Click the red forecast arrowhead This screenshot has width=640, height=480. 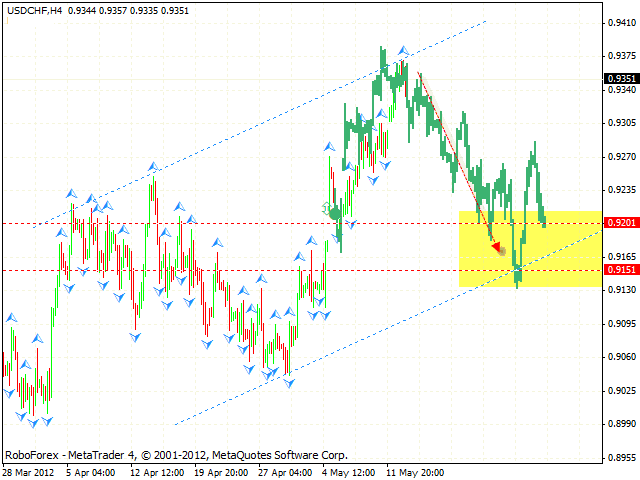point(497,246)
